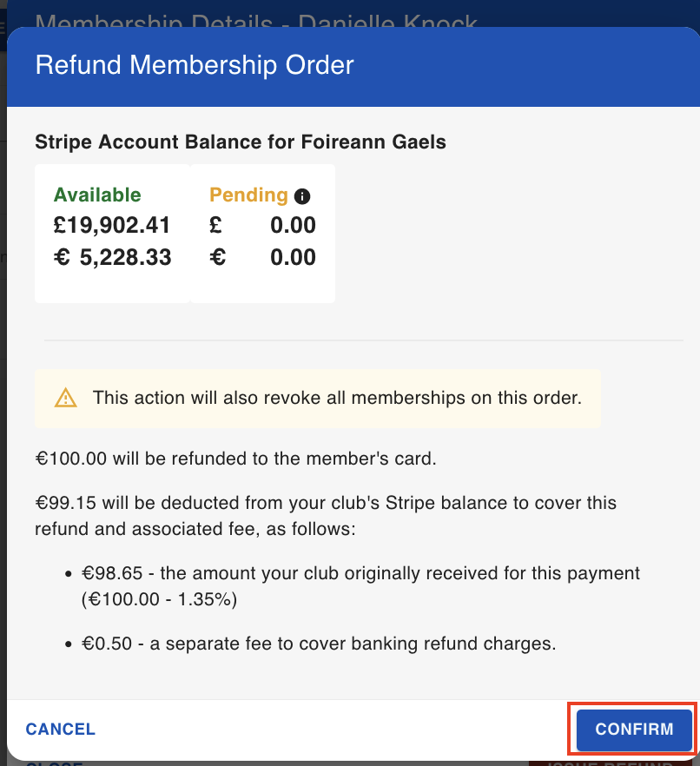Click the € 5,228.33 available balance
The height and width of the screenshot is (766, 700).
[x=112, y=257]
